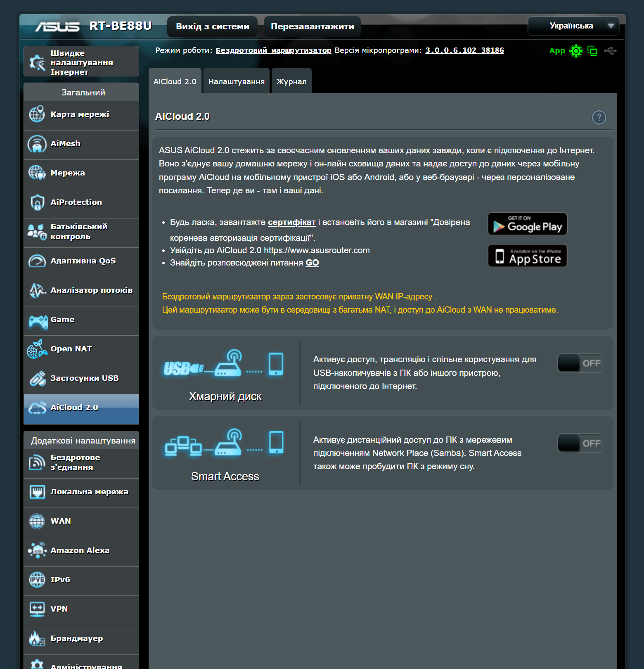
Task: Click the AiCloud 2.0 cloud icon
Action: [37, 408]
